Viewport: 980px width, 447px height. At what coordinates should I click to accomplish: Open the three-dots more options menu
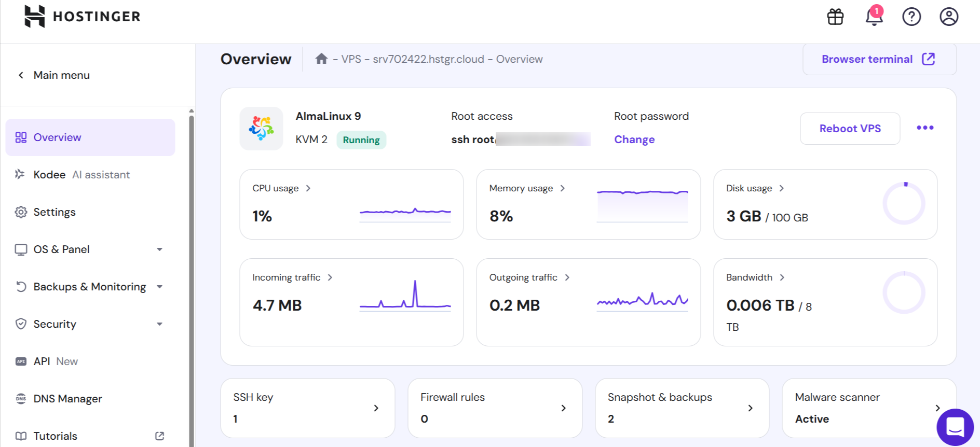coord(925,128)
